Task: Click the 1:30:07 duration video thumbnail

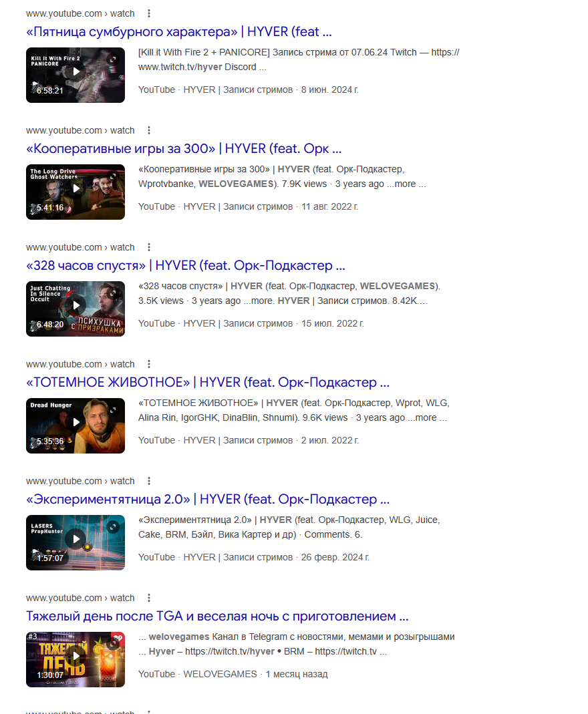Action: pyautogui.click(x=75, y=659)
